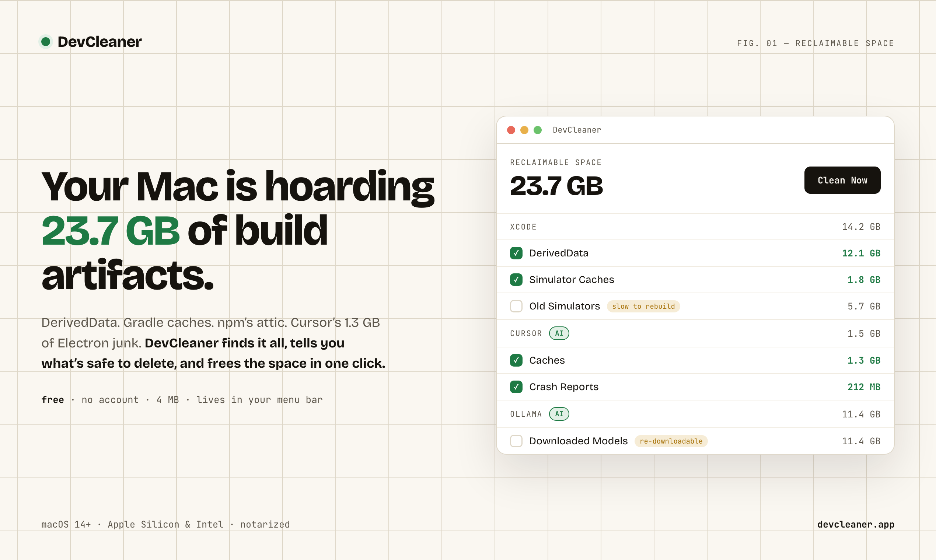
Task: Click the 1.3 GB Caches size value
Action: coord(863,360)
